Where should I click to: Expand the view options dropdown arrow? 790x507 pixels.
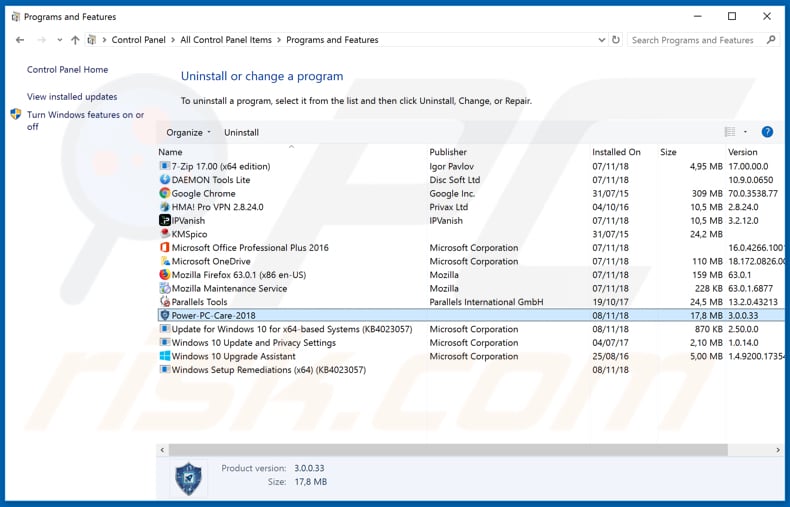(x=745, y=132)
